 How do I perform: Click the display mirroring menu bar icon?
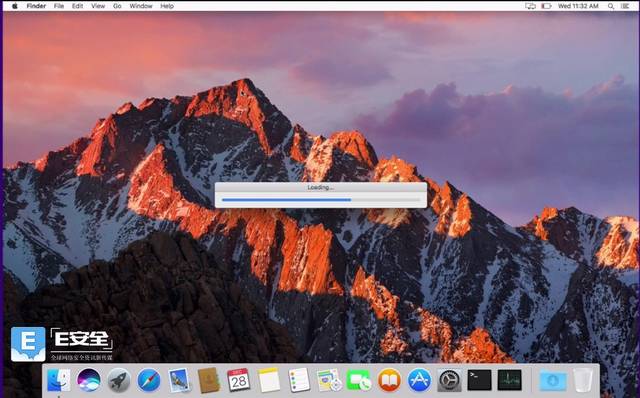530,6
